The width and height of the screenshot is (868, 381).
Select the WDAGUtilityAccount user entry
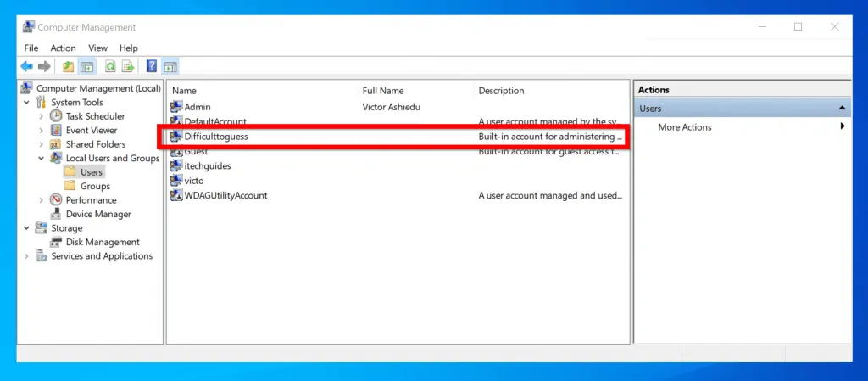point(225,195)
